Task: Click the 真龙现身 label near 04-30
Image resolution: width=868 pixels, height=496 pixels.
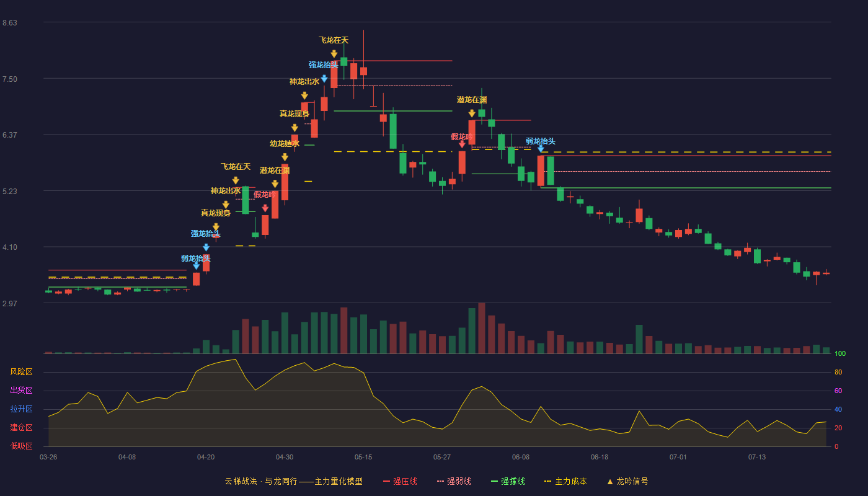Action: point(294,114)
